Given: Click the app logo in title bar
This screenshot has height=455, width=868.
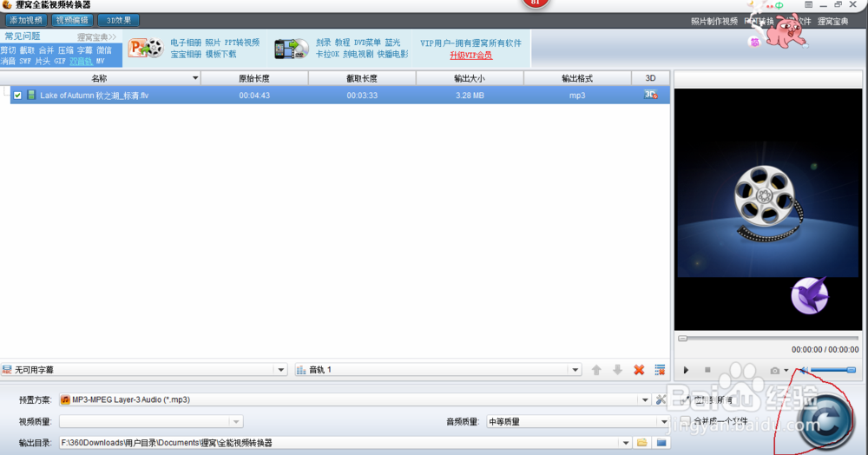Looking at the screenshot, I should (7, 5).
